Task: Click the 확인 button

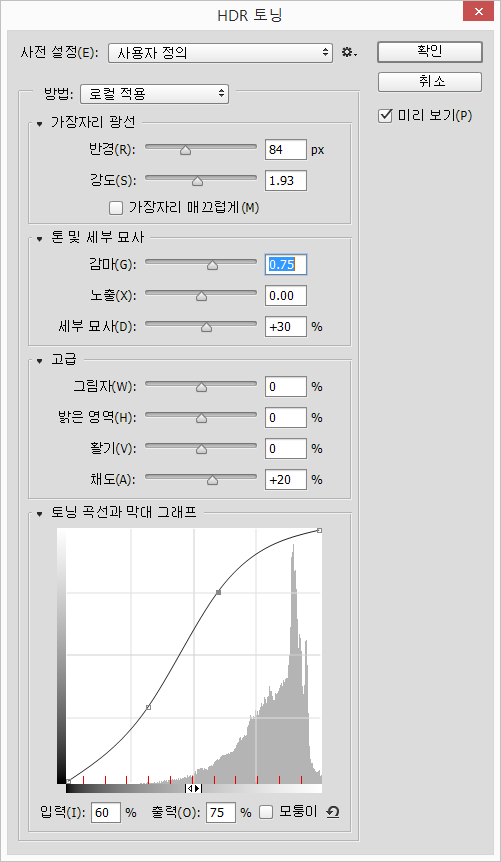Action: [x=430, y=52]
